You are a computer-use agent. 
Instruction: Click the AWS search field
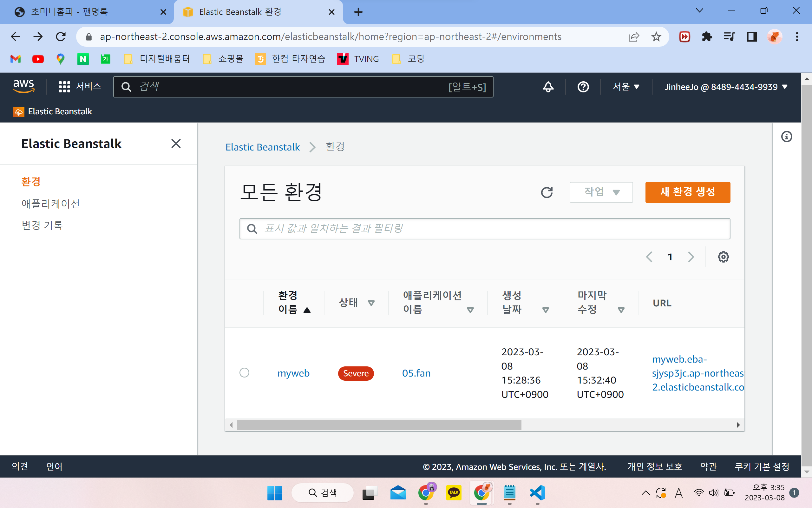303,87
